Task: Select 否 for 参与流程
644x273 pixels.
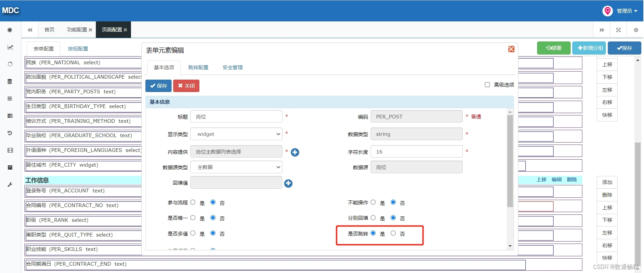Action: pos(213,202)
